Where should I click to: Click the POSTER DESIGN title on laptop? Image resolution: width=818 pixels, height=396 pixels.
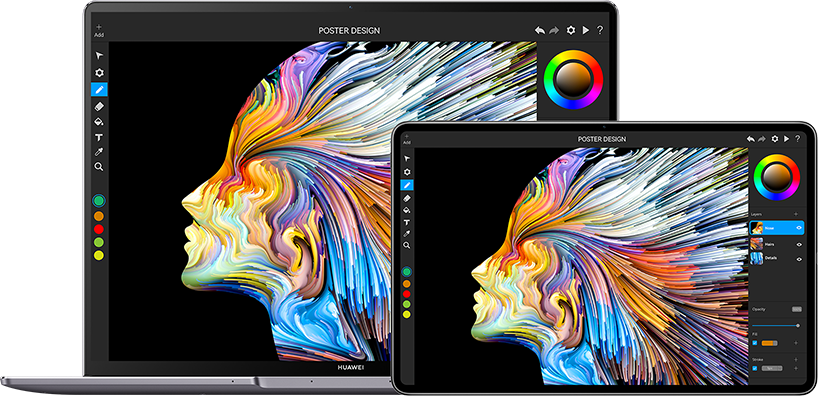[x=349, y=31]
